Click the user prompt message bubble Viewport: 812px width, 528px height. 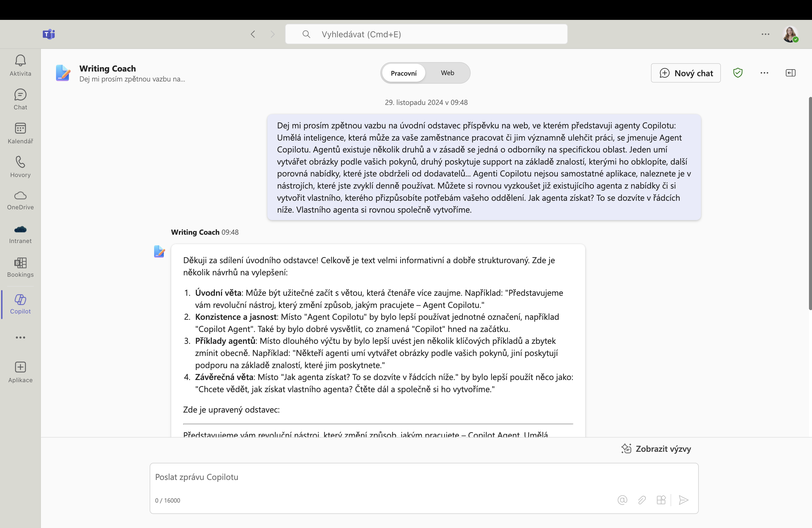[x=484, y=167]
